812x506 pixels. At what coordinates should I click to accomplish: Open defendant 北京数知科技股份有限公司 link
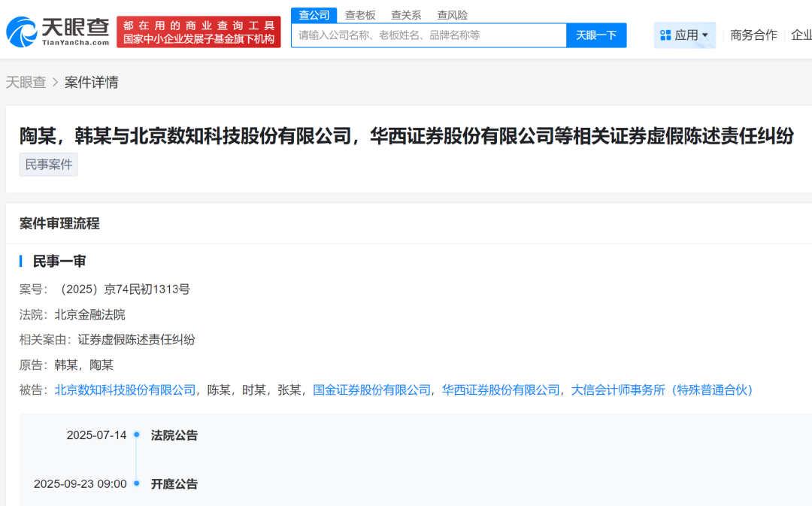point(125,389)
